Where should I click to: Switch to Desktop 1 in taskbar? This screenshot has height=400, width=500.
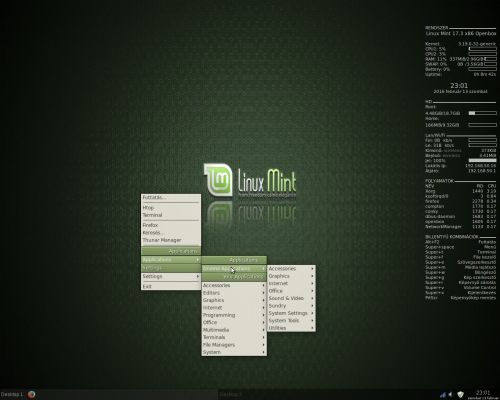(12, 394)
